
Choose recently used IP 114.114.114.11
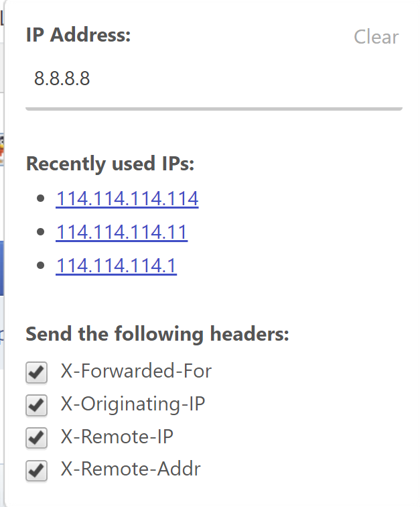pos(122,232)
